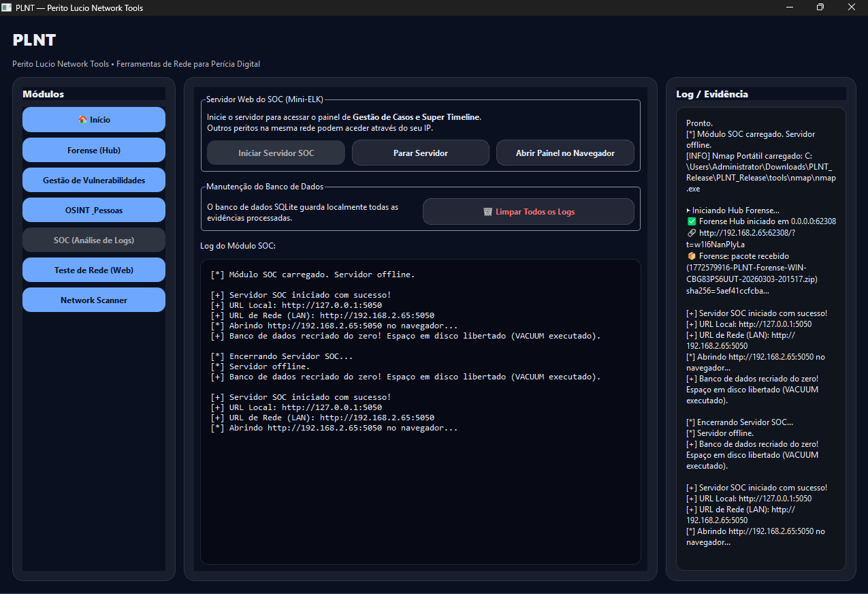Click the PLNT app icon in title bar

(x=7, y=7)
